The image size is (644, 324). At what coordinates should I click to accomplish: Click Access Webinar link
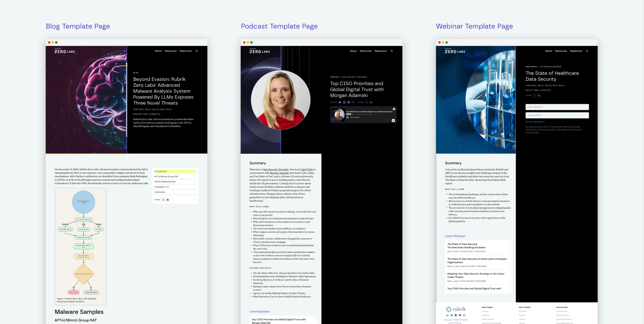point(535,122)
